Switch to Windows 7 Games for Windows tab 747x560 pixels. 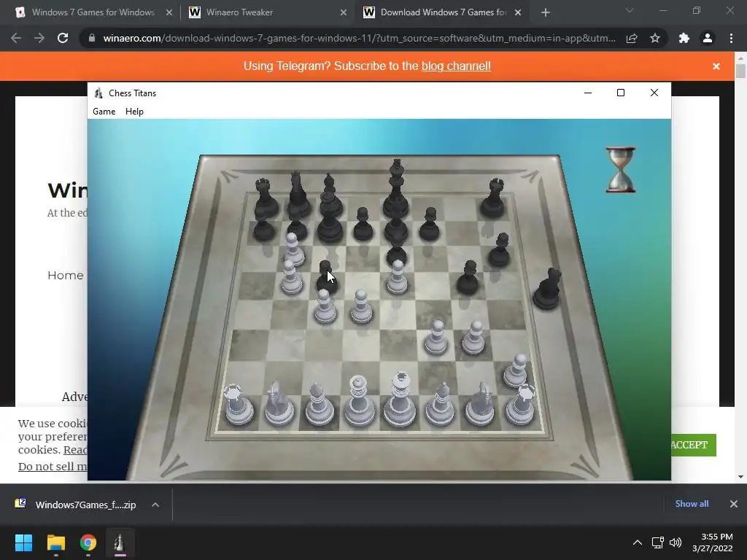pyautogui.click(x=93, y=12)
